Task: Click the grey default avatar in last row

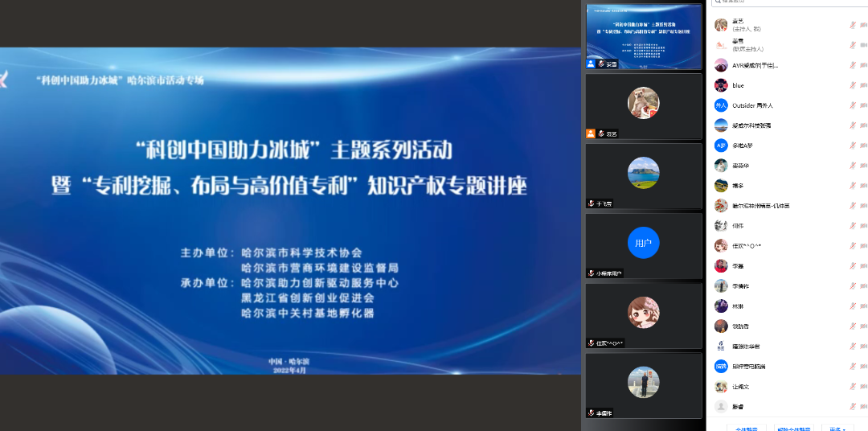Action: point(721,406)
